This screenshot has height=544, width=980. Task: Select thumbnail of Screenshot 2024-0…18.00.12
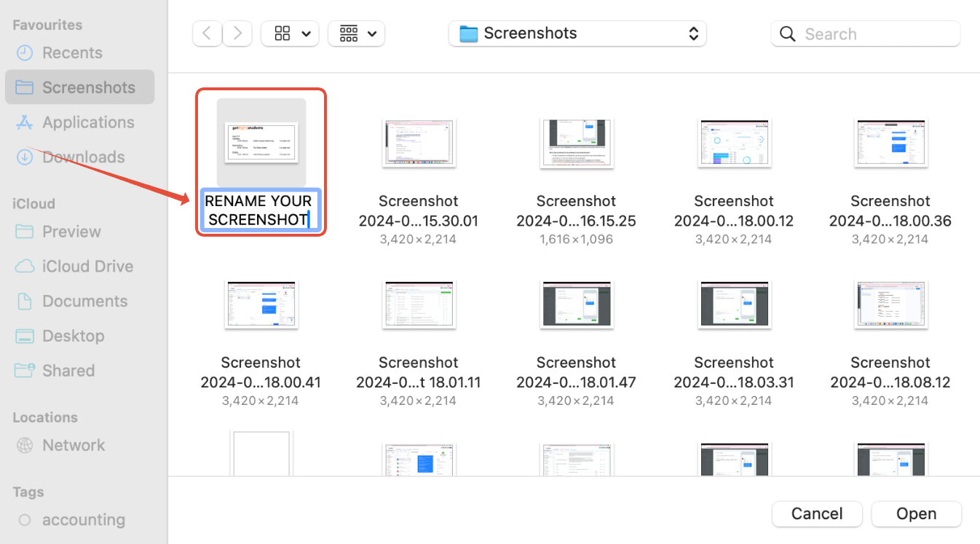(x=734, y=143)
